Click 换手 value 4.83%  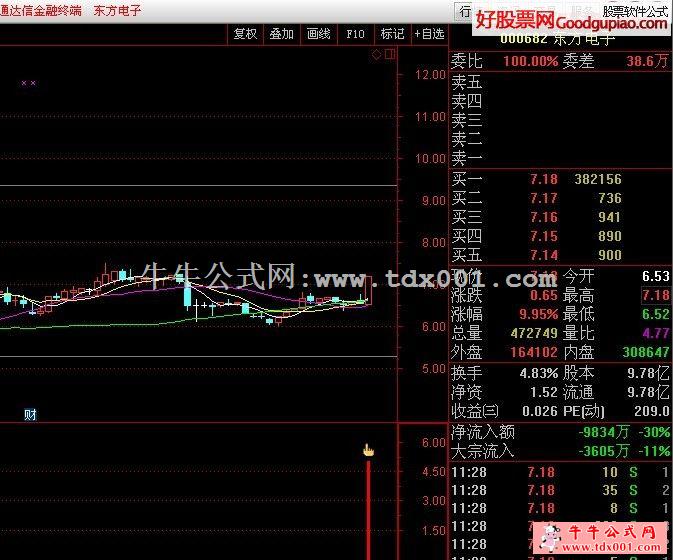pos(539,373)
